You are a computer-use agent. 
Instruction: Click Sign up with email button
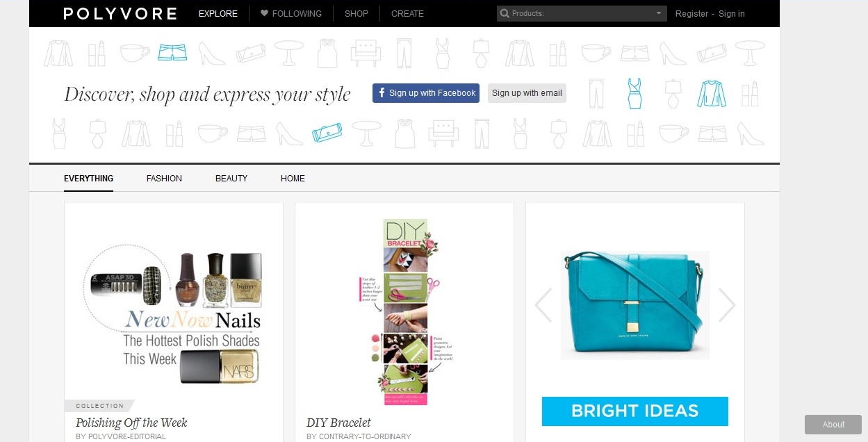pyautogui.click(x=527, y=93)
